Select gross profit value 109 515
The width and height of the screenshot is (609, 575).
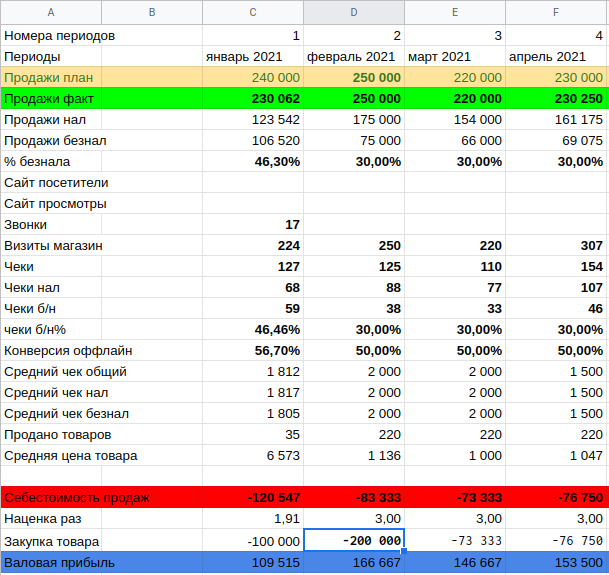pyautogui.click(x=253, y=562)
